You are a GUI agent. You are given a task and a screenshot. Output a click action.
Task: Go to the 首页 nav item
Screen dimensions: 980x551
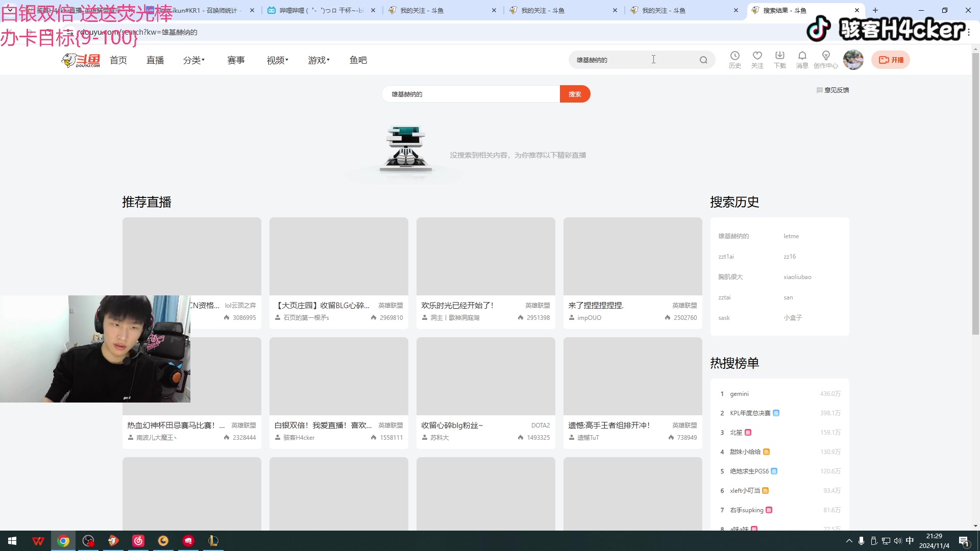pos(118,60)
